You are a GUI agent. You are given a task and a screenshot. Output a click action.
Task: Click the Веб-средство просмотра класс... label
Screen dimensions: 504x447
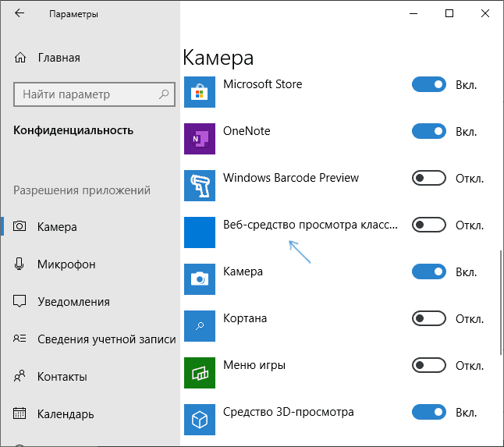point(311,225)
